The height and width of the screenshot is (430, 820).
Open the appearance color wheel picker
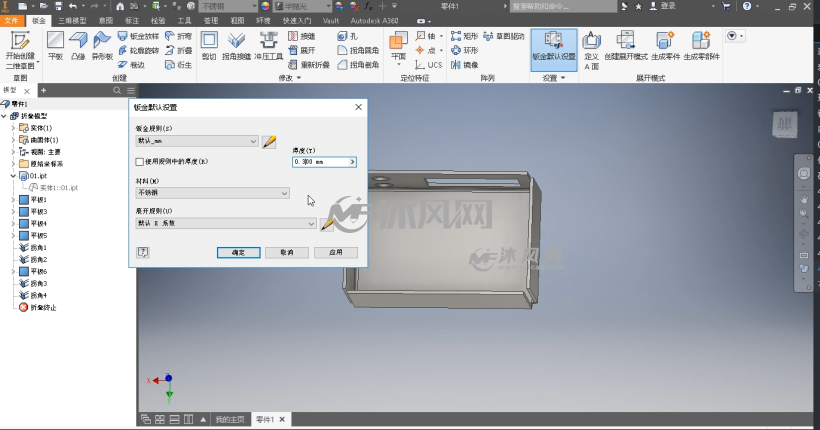point(266,6)
